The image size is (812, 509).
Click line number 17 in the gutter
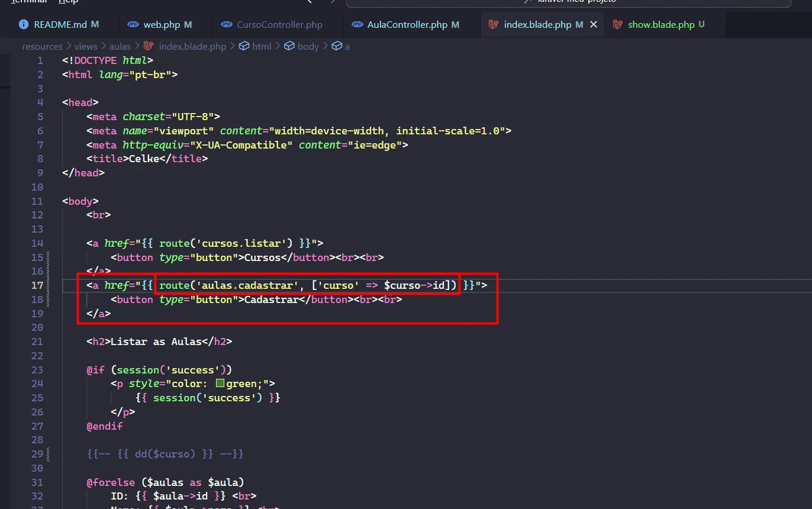[x=37, y=285]
